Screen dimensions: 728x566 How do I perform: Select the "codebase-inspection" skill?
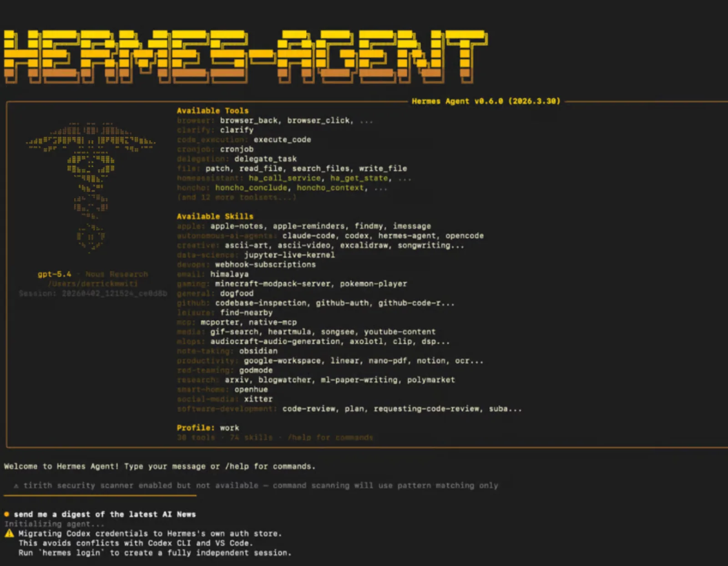point(261,303)
